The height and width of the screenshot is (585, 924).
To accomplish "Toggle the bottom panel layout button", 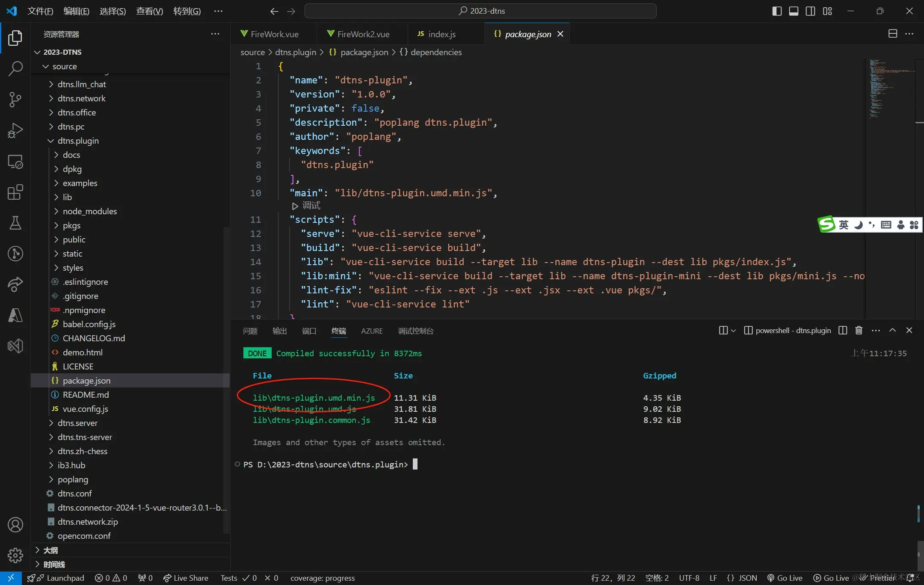I will pos(794,11).
